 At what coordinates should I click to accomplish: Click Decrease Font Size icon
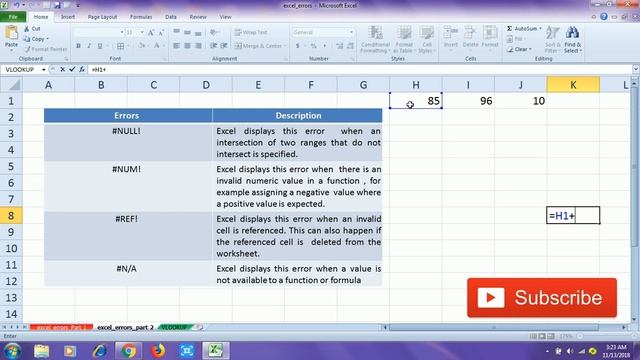pos(161,32)
